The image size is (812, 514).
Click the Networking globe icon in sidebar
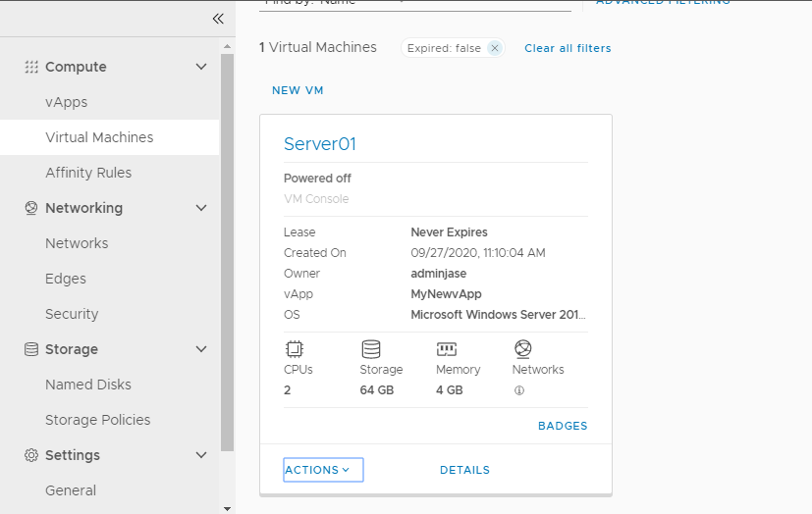pos(31,208)
